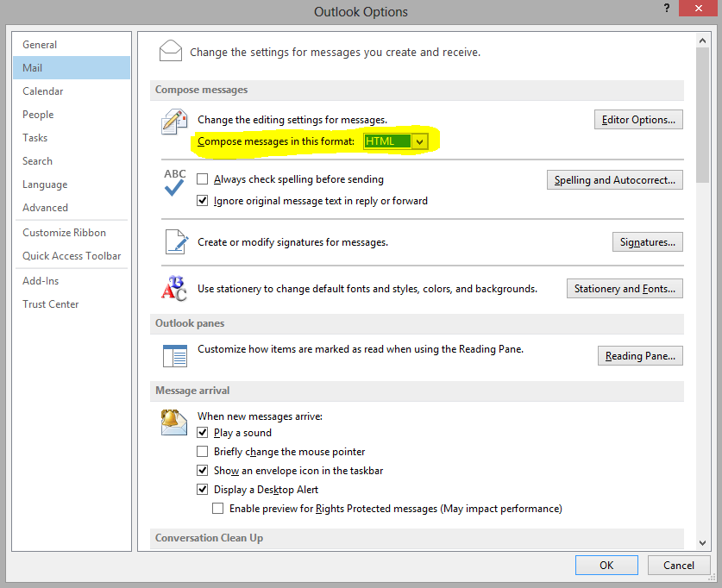Open the Trust Center category

[72, 304]
